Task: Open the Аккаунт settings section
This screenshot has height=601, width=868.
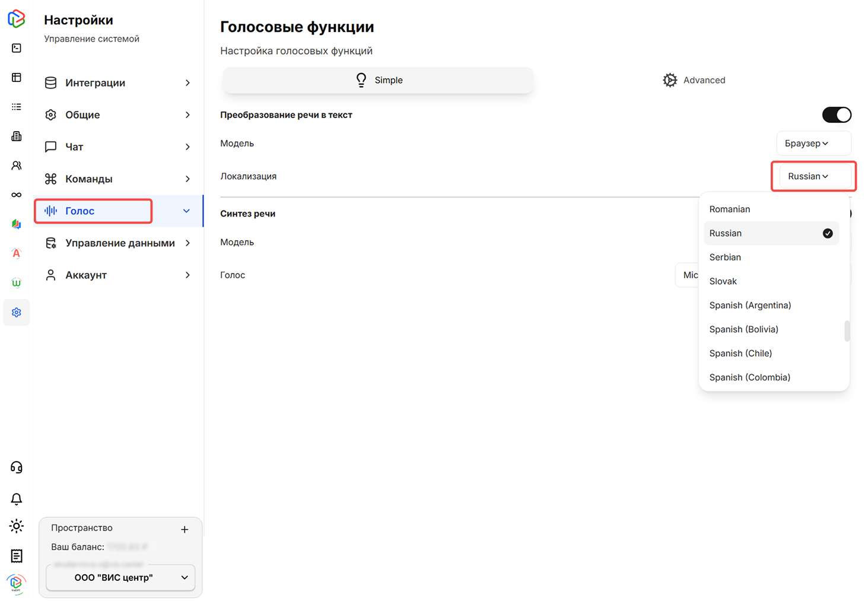Action: click(x=118, y=275)
